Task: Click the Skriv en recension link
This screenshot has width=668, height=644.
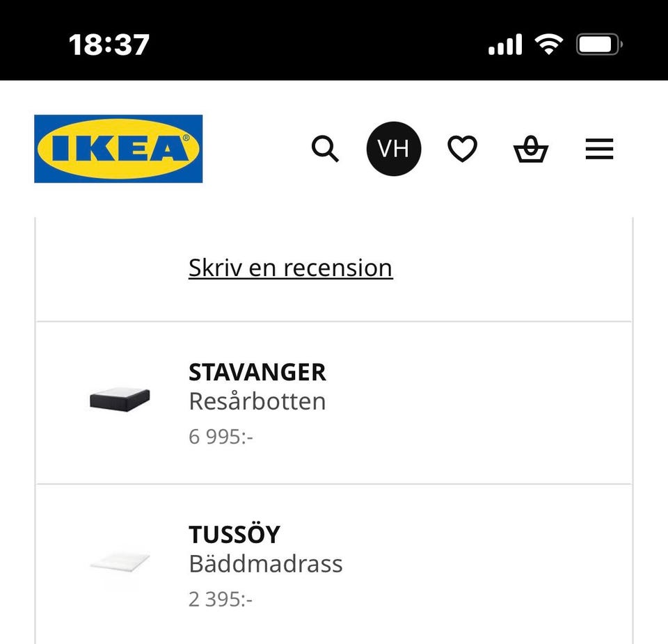Action: (290, 268)
